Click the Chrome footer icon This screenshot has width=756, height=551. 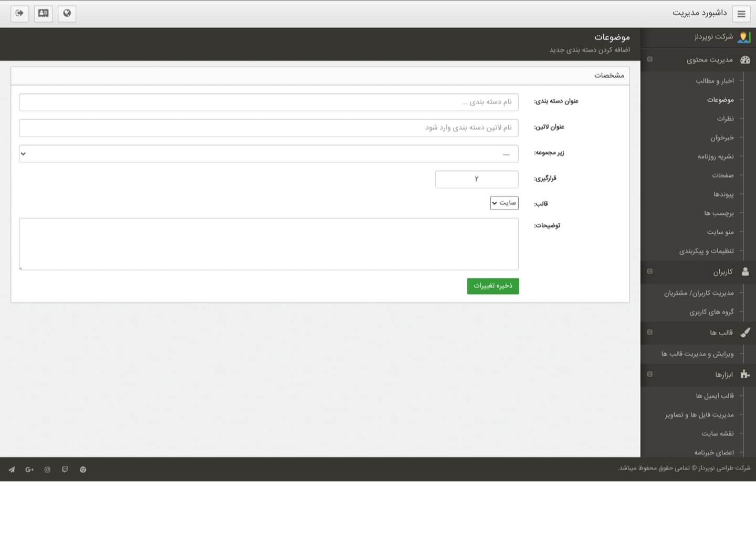[x=83, y=470]
